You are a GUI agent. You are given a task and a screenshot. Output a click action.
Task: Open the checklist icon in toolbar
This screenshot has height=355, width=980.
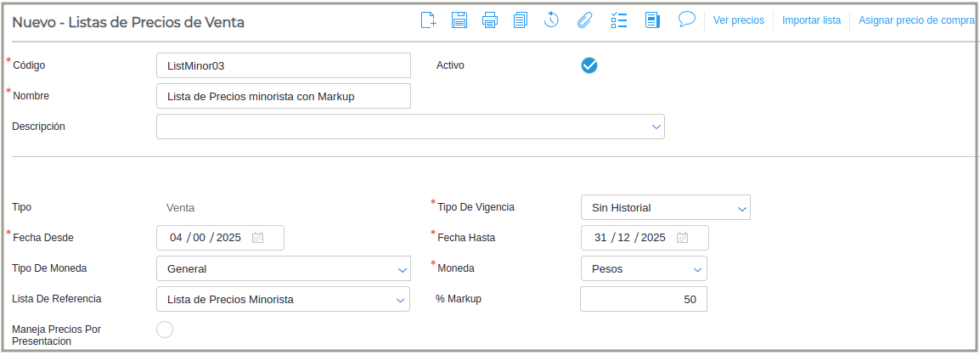click(618, 20)
